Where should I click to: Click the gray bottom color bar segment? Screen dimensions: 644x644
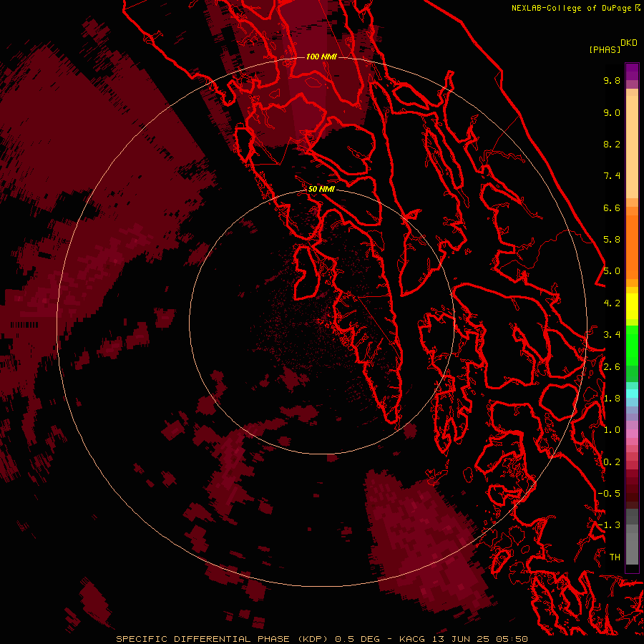[x=632, y=548]
